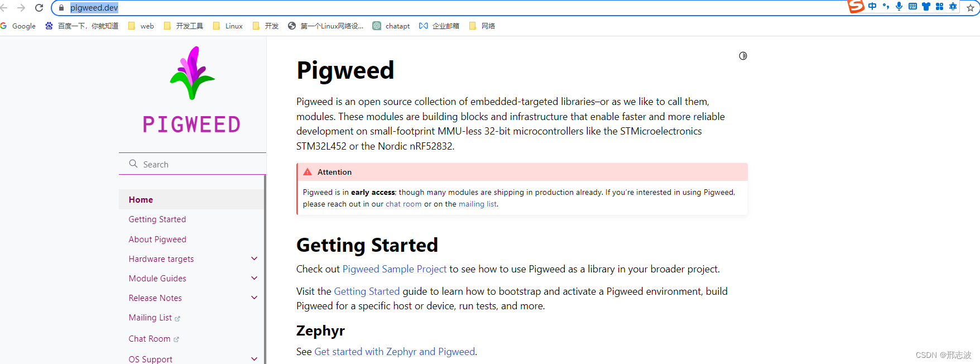The image size is (980, 364).
Task: Toggle Sogou punctuation mode icon
Action: (x=886, y=6)
